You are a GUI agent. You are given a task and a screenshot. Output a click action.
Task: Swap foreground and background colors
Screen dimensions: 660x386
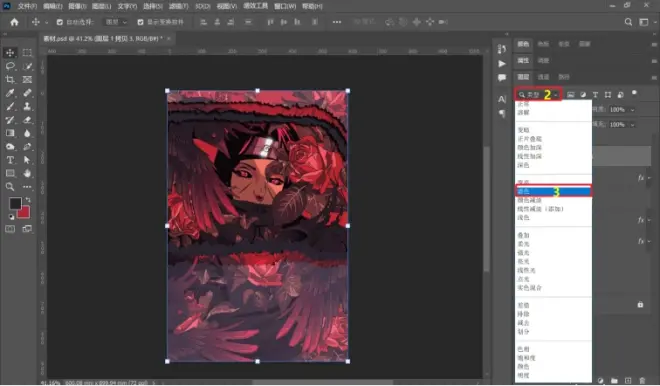(x=28, y=200)
